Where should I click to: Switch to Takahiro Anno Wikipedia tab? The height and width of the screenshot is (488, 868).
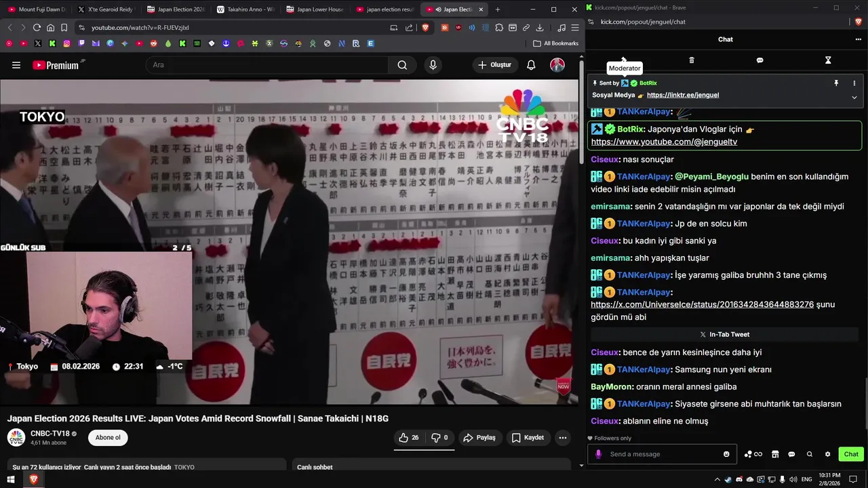coord(245,9)
